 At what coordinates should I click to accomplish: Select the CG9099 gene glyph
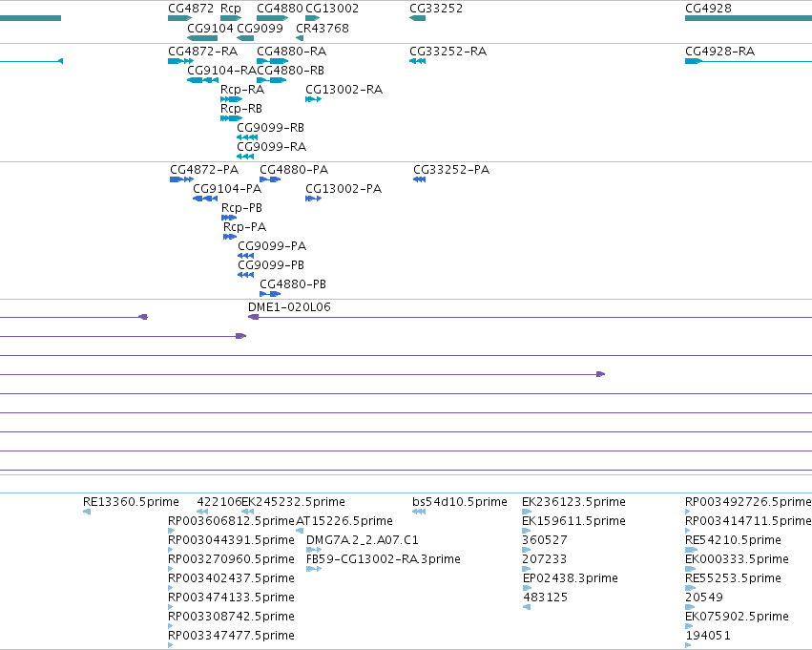click(x=245, y=38)
